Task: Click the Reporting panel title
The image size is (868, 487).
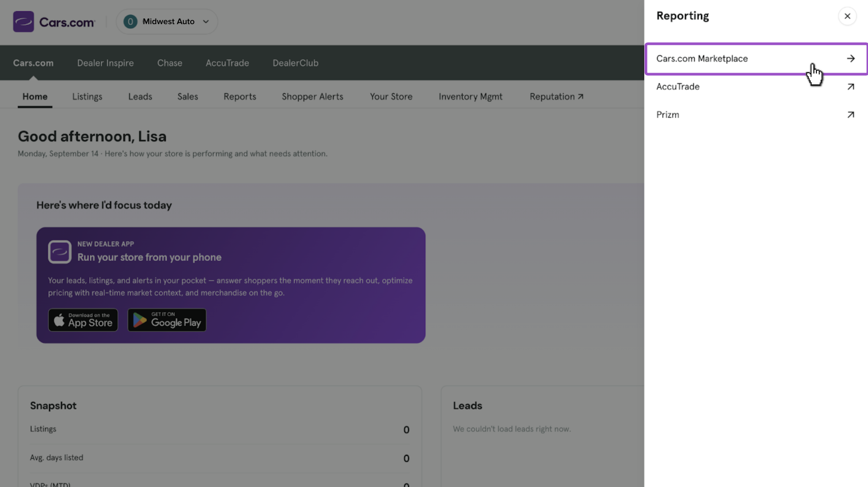Action: click(682, 16)
